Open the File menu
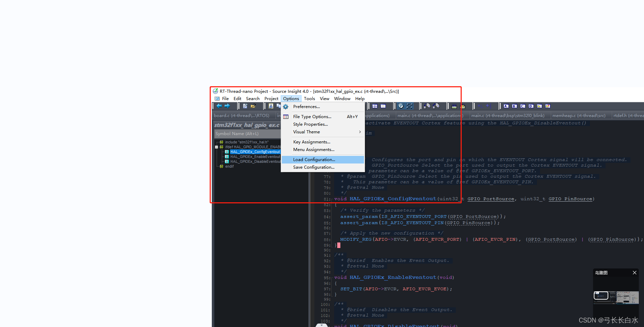The height and width of the screenshot is (327, 644). [225, 99]
